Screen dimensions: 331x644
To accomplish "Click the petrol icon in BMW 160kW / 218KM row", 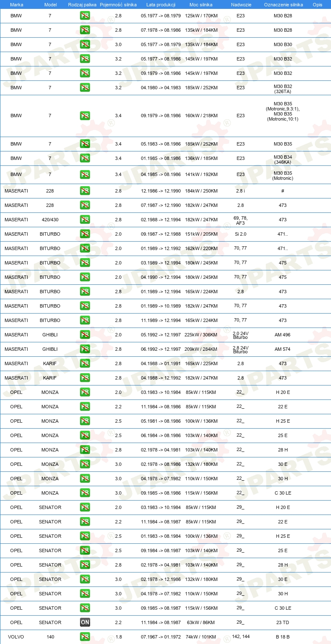I will point(85,116).
